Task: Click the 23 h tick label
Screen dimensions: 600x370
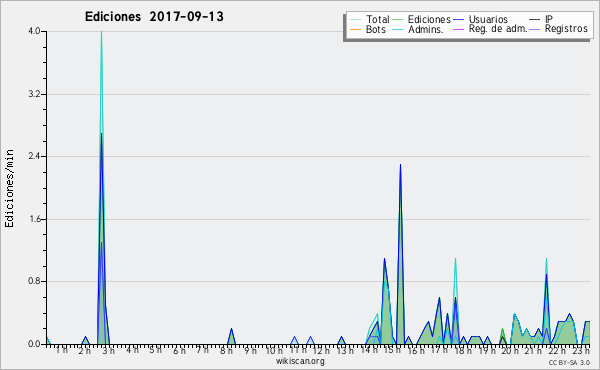Action: tap(581, 350)
